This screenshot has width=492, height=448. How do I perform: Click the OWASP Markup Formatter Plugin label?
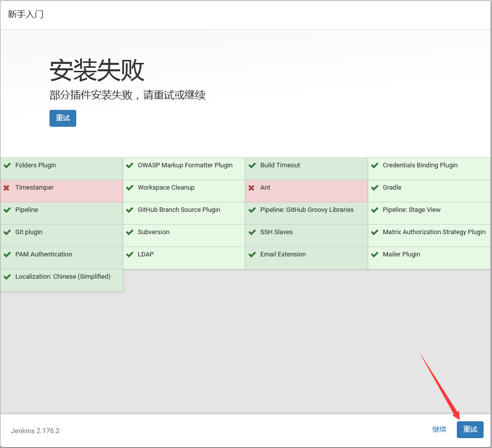click(185, 165)
